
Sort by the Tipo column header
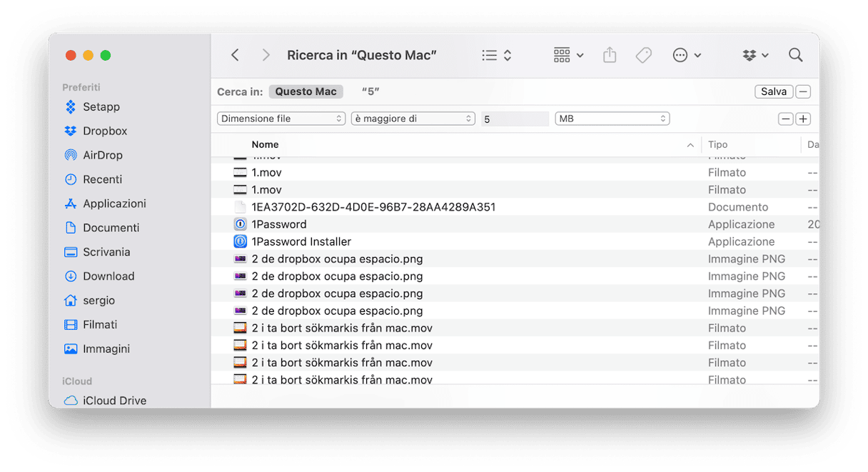pos(717,144)
